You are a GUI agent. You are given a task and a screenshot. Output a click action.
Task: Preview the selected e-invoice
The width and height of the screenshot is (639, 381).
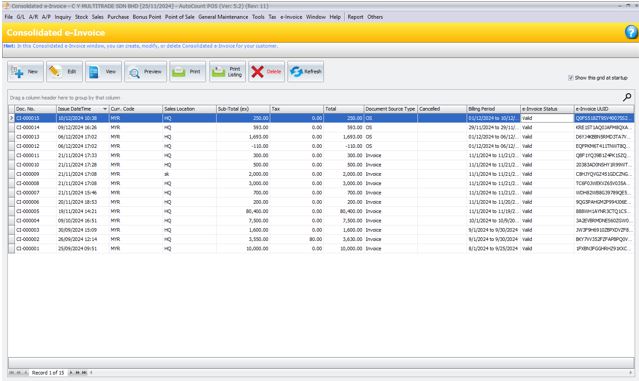click(x=145, y=72)
